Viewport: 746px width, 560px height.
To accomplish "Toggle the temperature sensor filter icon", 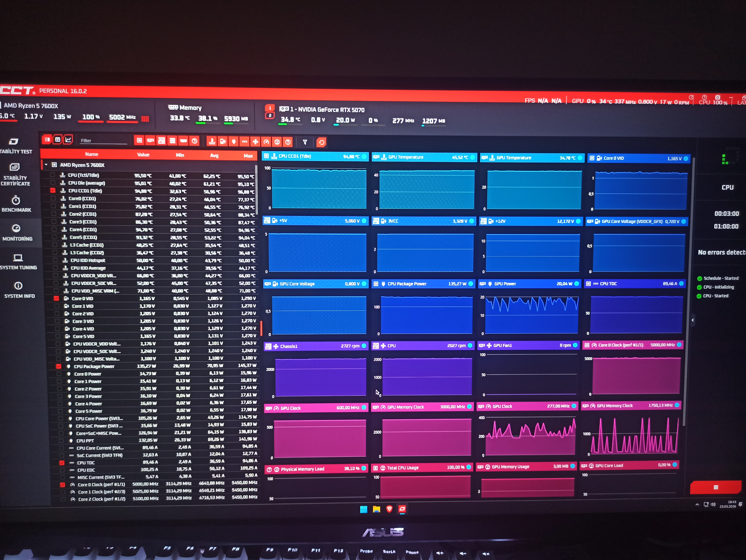I will coord(212,141).
